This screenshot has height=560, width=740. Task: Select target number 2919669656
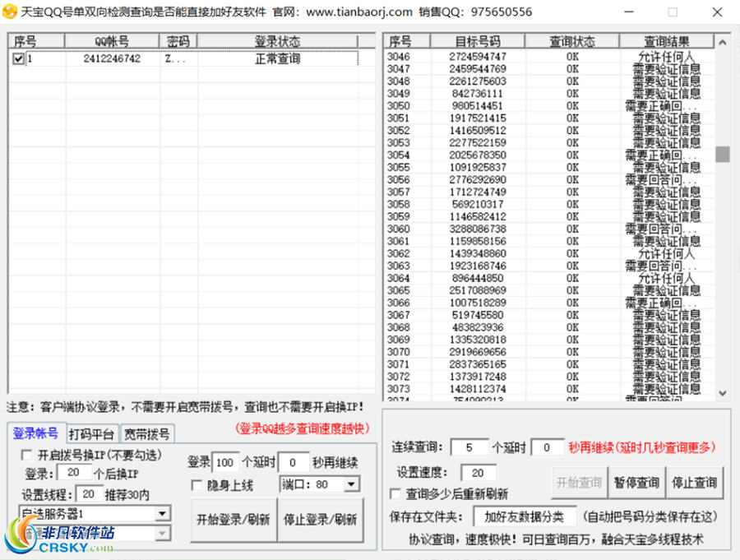478,352
